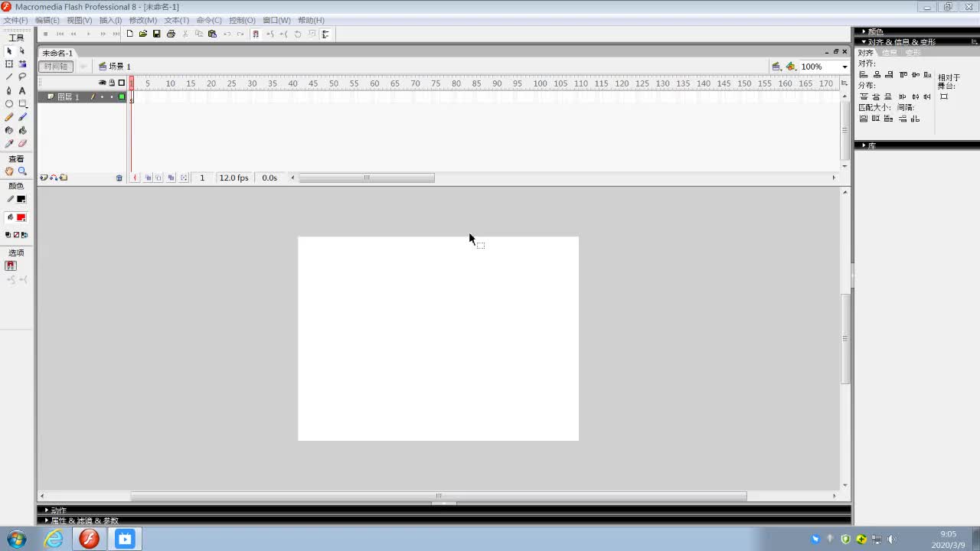Click the Print toolbar icon
980x551 pixels.
pyautogui.click(x=171, y=34)
